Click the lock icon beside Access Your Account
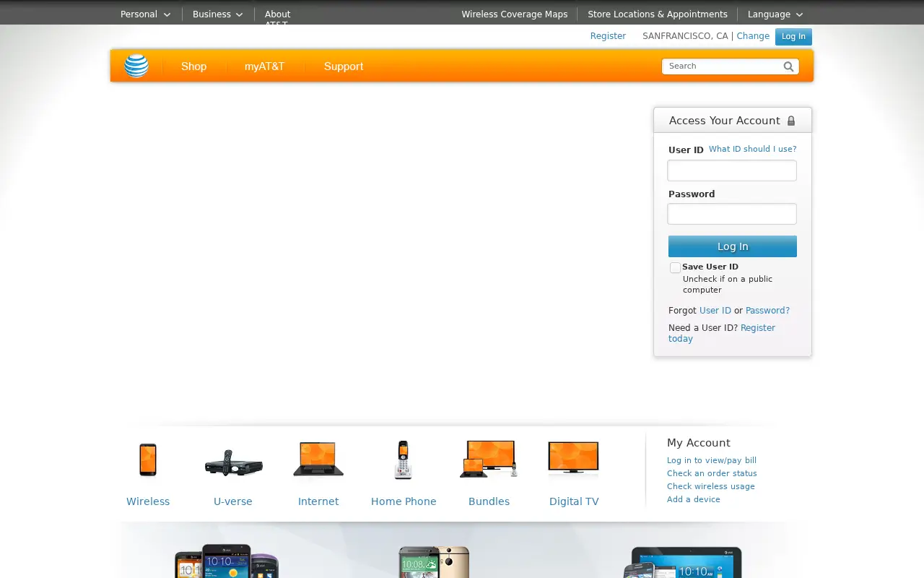The height and width of the screenshot is (578, 924). (x=791, y=121)
